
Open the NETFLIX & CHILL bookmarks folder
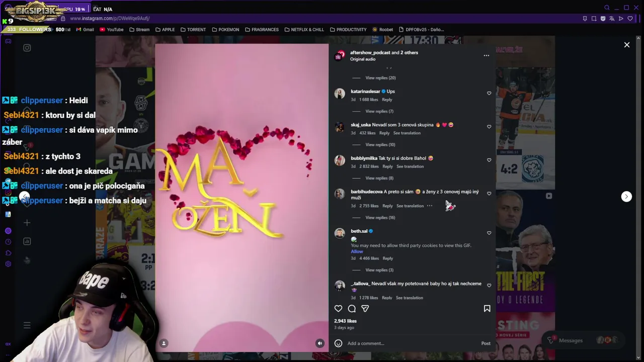(x=304, y=30)
